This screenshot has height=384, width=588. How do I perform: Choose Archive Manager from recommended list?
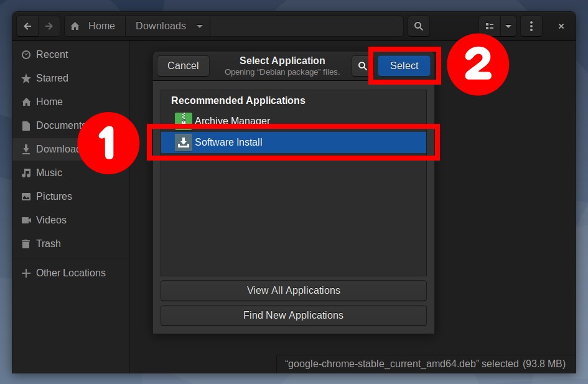pyautogui.click(x=294, y=121)
